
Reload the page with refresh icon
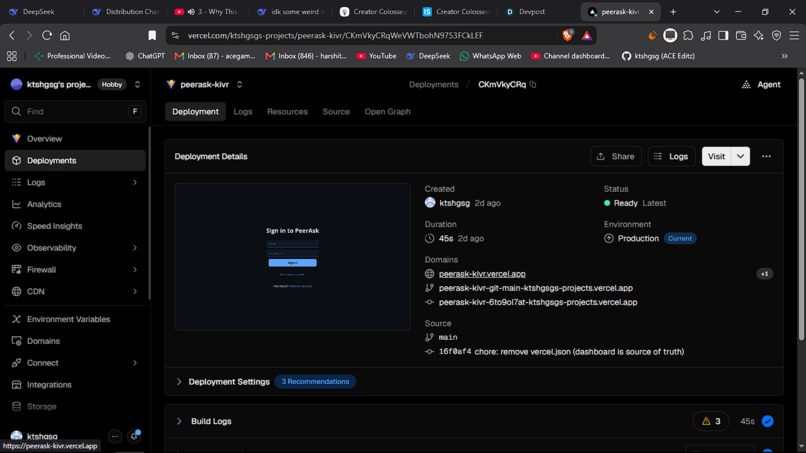[x=47, y=35]
